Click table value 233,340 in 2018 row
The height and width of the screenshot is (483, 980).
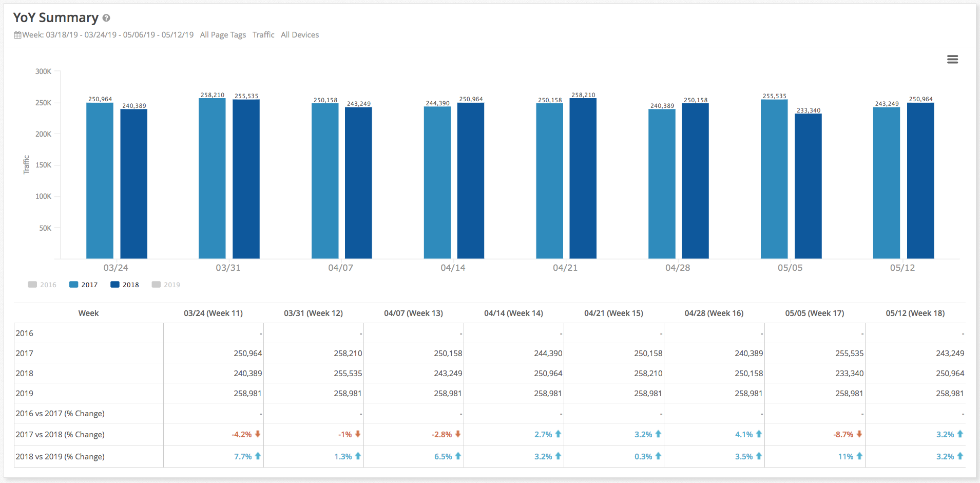click(x=849, y=374)
